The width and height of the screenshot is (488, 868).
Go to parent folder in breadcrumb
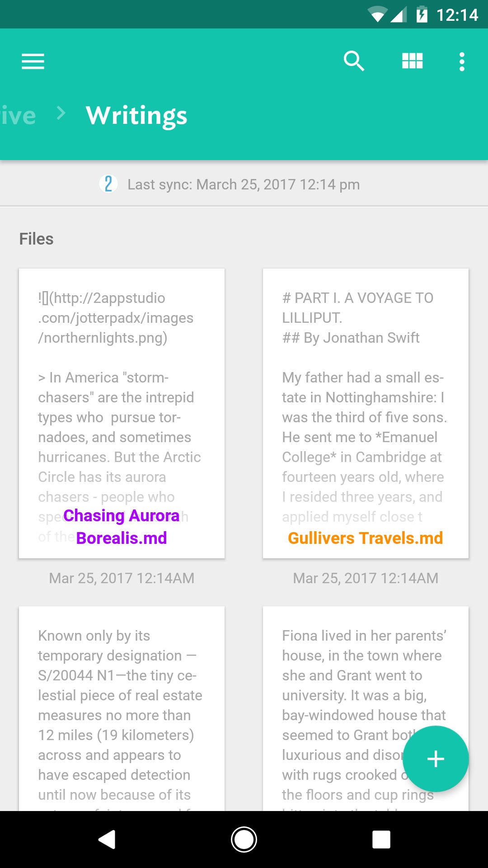click(18, 116)
